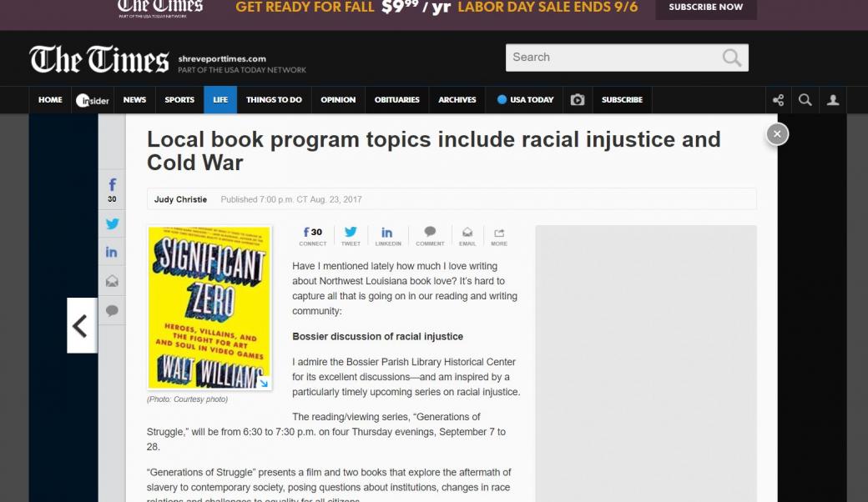Viewport: 868px width, 502px height.
Task: Open the OBITUARIES section
Action: 397,99
